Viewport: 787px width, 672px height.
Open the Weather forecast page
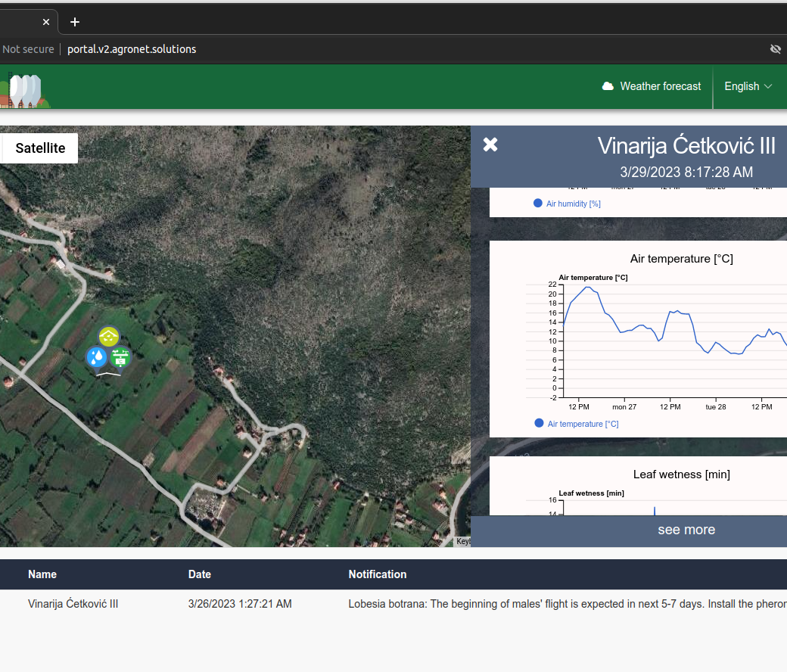(x=652, y=86)
